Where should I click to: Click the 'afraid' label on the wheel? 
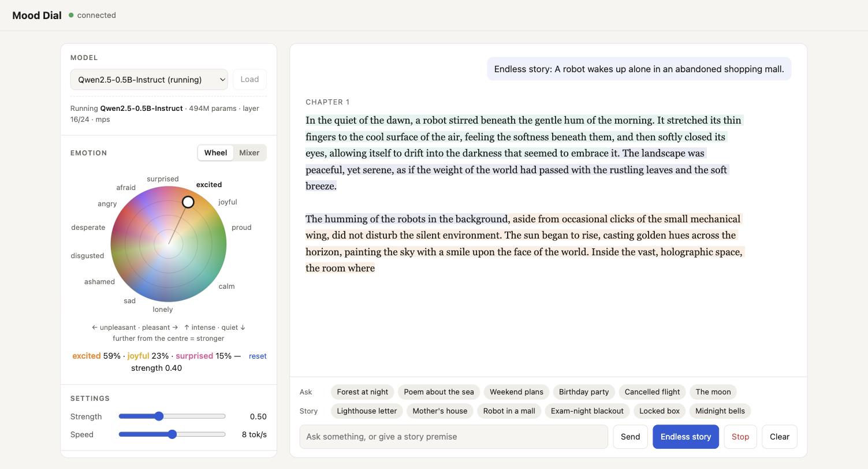click(126, 188)
